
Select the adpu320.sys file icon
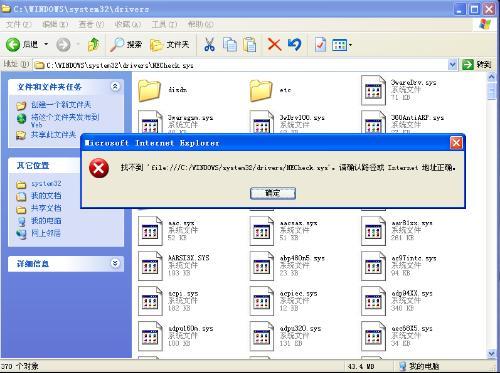tap(262, 336)
